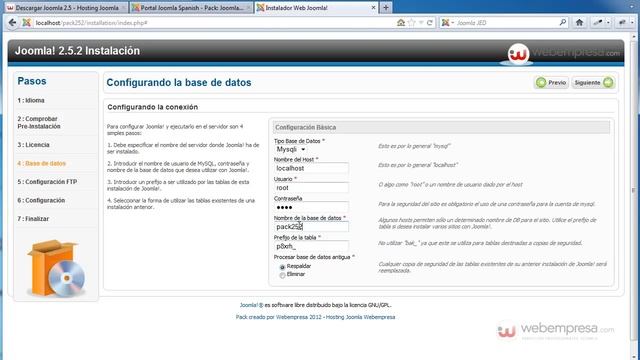640x360 pixels.
Task: Click the Configuración Básica heading
Action: pos(305,127)
